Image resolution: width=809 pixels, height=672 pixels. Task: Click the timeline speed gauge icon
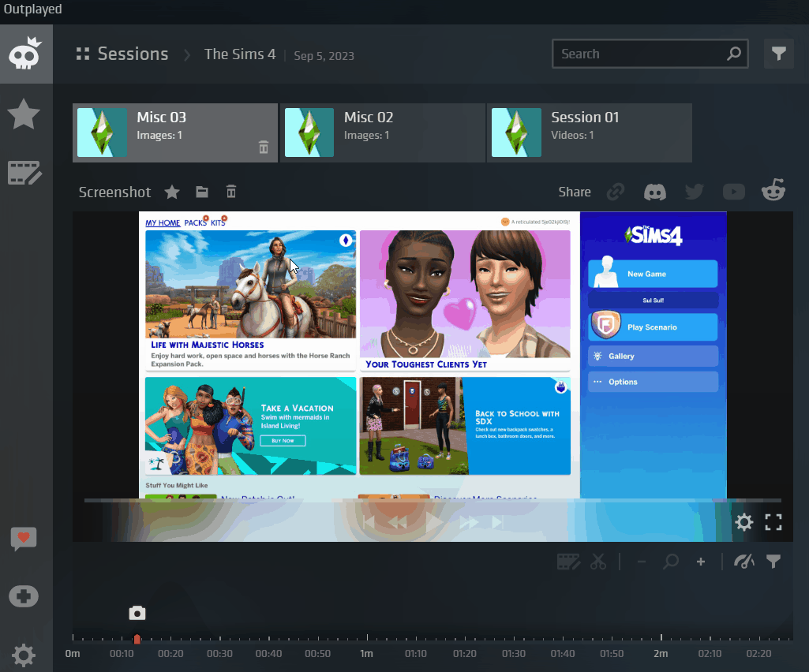pos(744,562)
